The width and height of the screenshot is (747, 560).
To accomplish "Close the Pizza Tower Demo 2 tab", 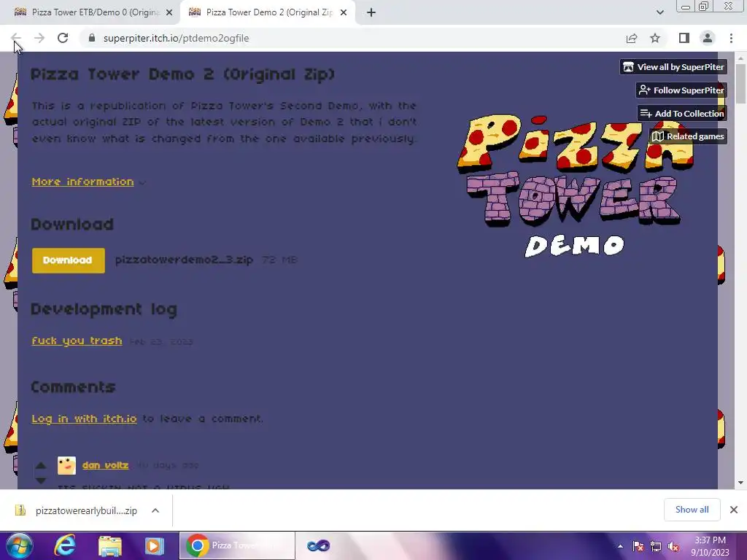I will tap(344, 12).
